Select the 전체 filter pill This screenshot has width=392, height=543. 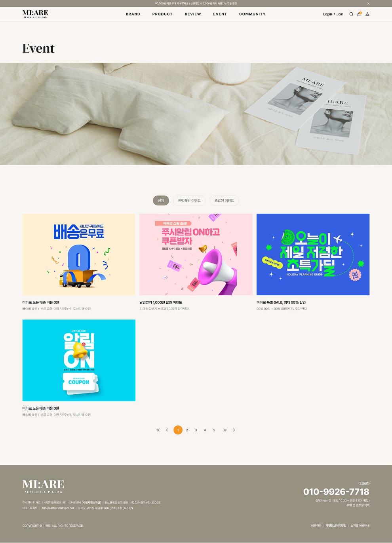click(x=161, y=201)
